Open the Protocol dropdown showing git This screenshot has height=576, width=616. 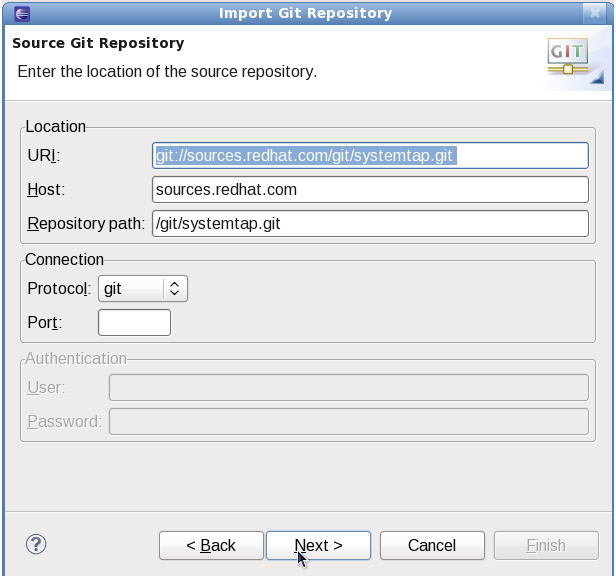(x=143, y=289)
